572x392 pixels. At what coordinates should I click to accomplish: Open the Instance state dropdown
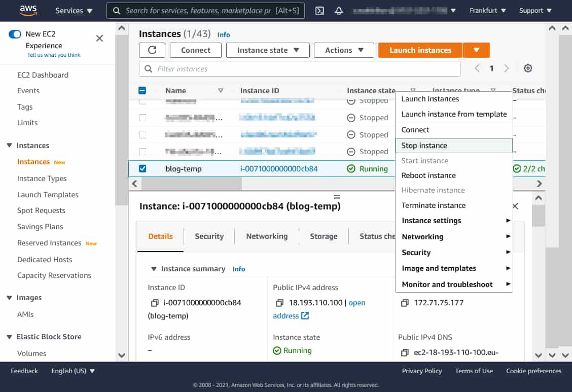click(x=267, y=50)
